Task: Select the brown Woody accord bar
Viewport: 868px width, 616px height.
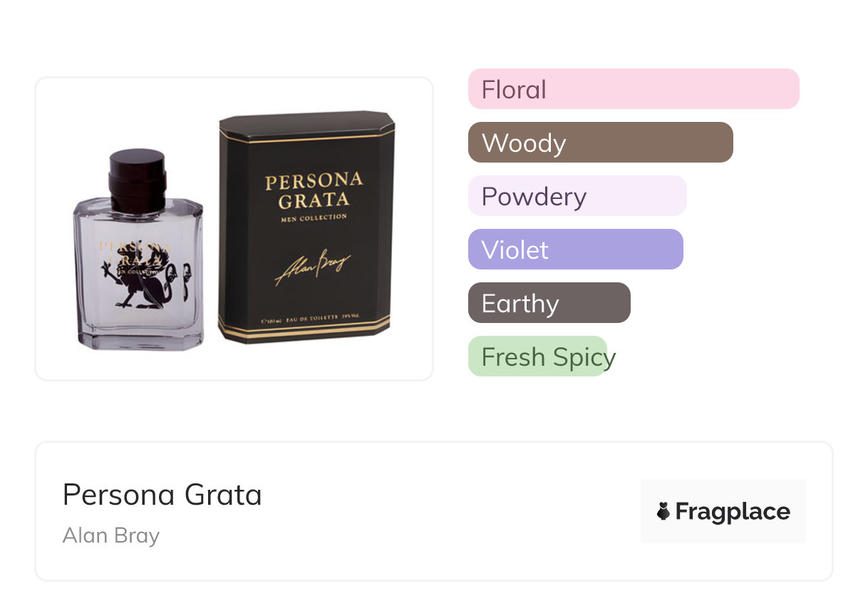Action: click(x=600, y=143)
